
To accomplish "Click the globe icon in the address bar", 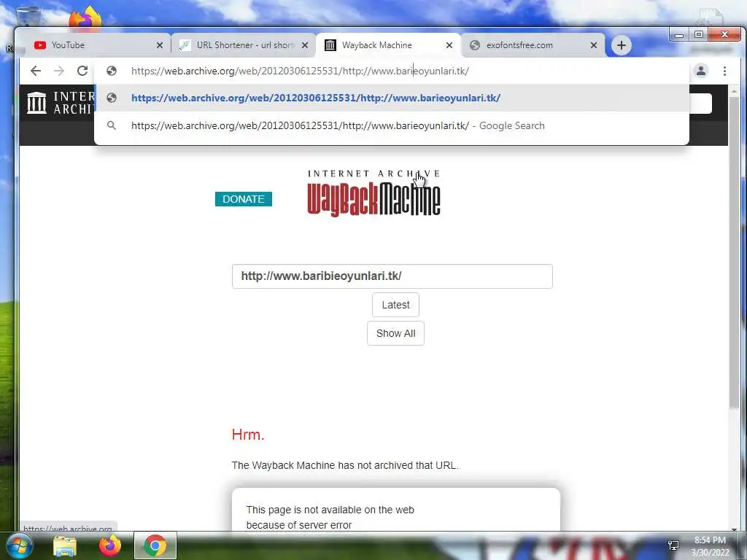I will point(112,71).
